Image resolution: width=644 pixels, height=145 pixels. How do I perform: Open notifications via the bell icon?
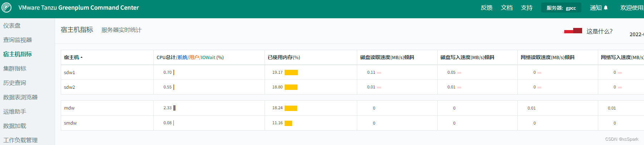pyautogui.click(x=606, y=8)
